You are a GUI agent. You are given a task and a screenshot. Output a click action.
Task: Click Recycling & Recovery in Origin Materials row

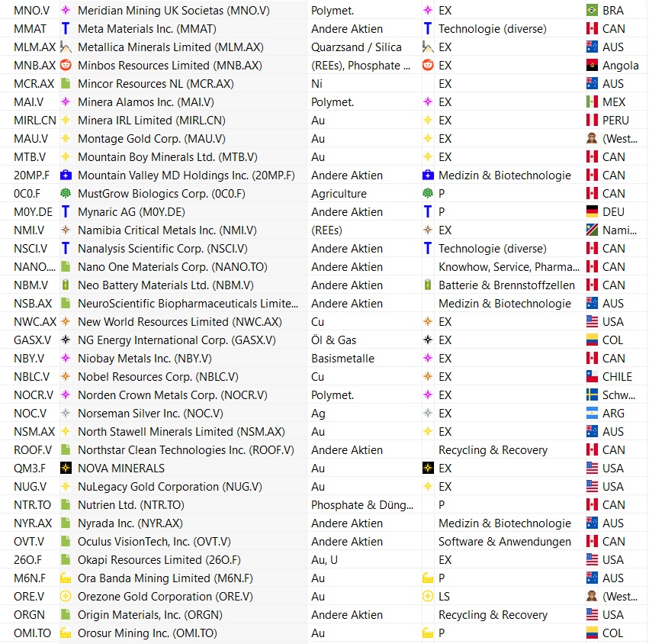pyautogui.click(x=493, y=614)
